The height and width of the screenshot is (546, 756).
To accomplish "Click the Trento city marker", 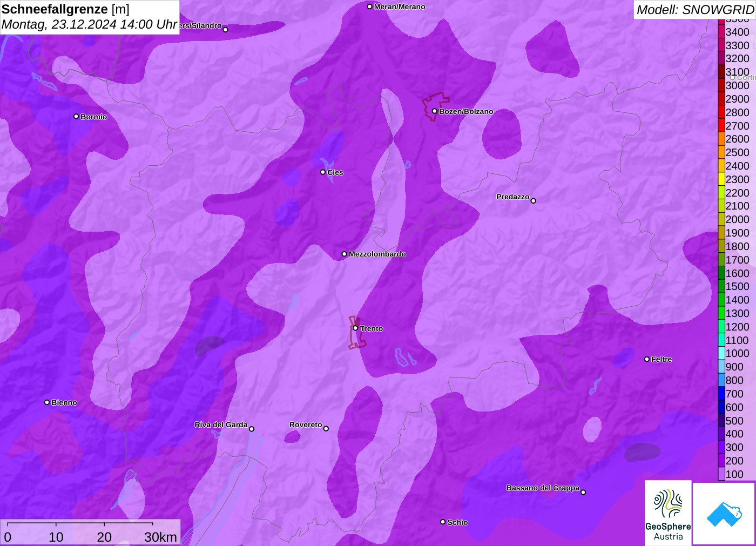I will (355, 328).
